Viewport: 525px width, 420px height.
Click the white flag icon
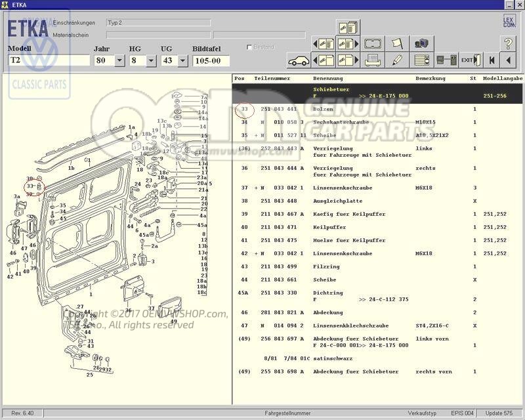coord(397,43)
